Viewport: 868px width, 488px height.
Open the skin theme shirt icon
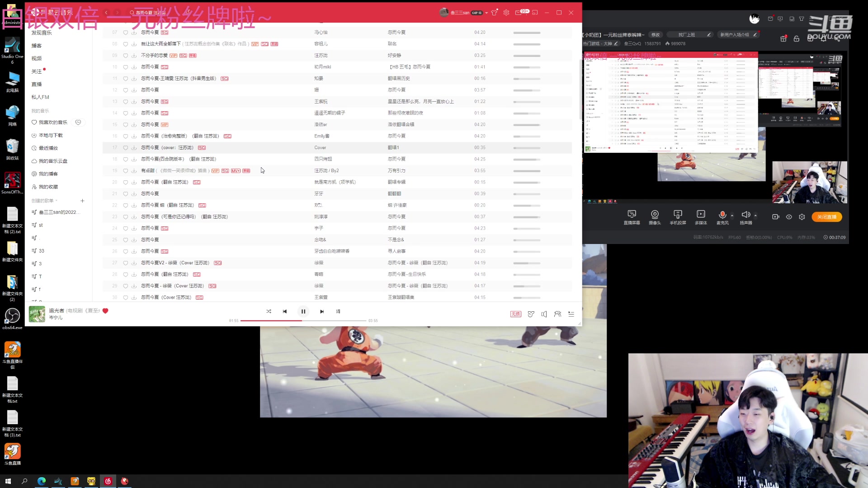pyautogui.click(x=494, y=13)
